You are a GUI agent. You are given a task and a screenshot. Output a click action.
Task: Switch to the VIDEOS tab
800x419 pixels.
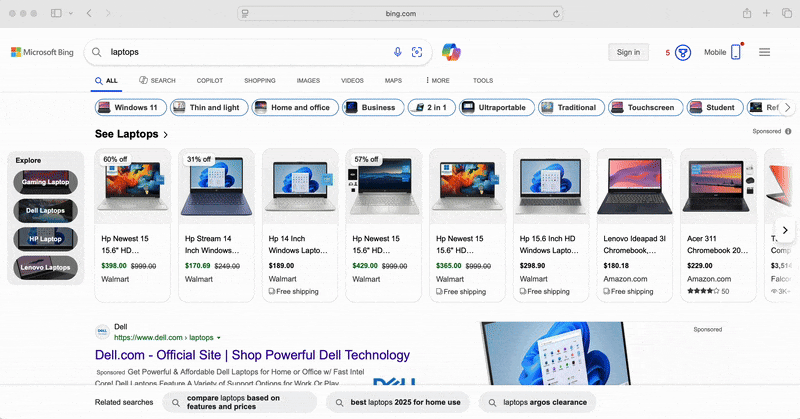point(352,81)
